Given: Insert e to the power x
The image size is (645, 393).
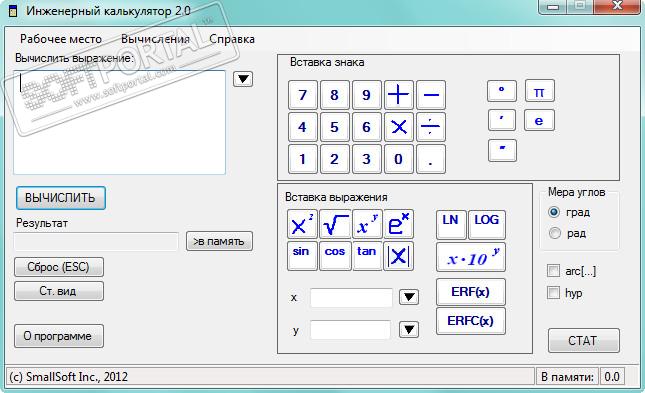Looking at the screenshot, I should point(399,224).
